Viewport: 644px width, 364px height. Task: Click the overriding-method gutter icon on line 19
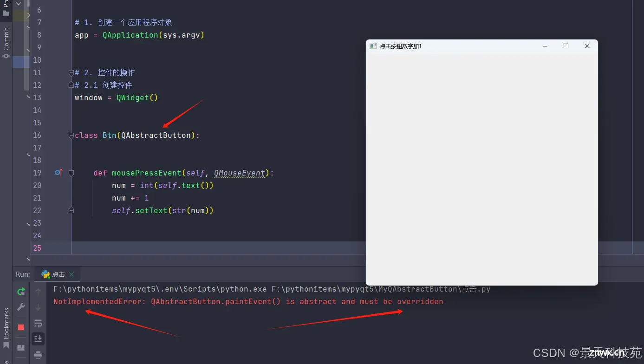59,173
